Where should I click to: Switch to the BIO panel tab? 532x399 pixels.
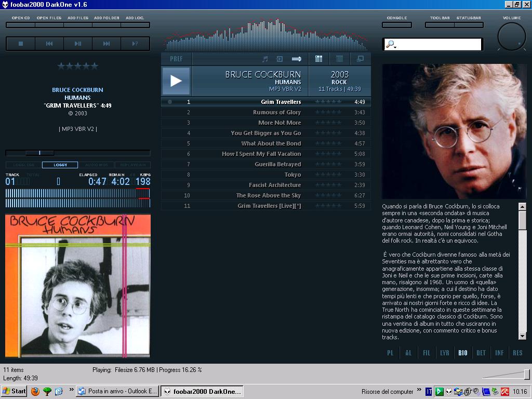coord(463,353)
